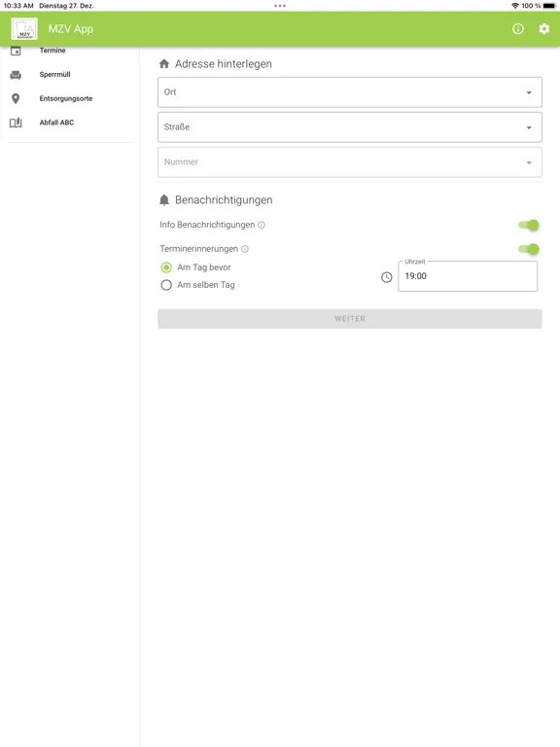Open the info icon in header
Image resolution: width=560 pixels, height=747 pixels.
pyautogui.click(x=518, y=29)
